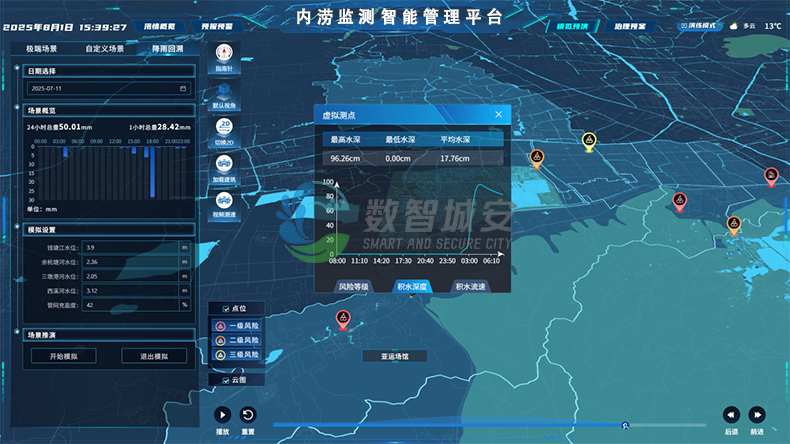Toggle the 云图 checkbox
The image size is (790, 444).
225,380
